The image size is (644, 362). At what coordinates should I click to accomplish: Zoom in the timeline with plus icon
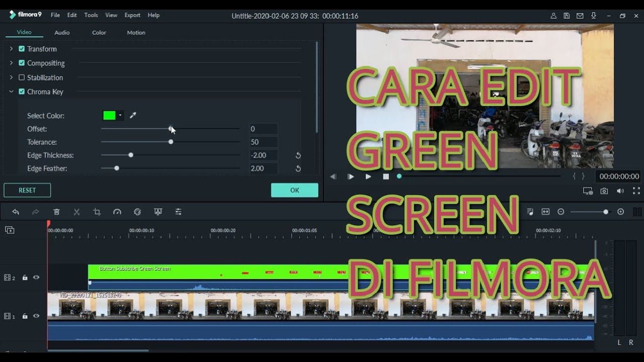[621, 212]
